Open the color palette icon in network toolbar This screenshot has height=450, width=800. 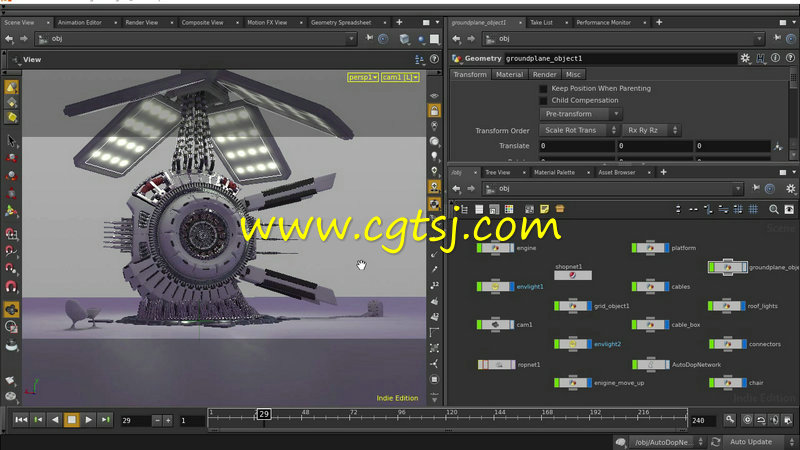tap(509, 209)
